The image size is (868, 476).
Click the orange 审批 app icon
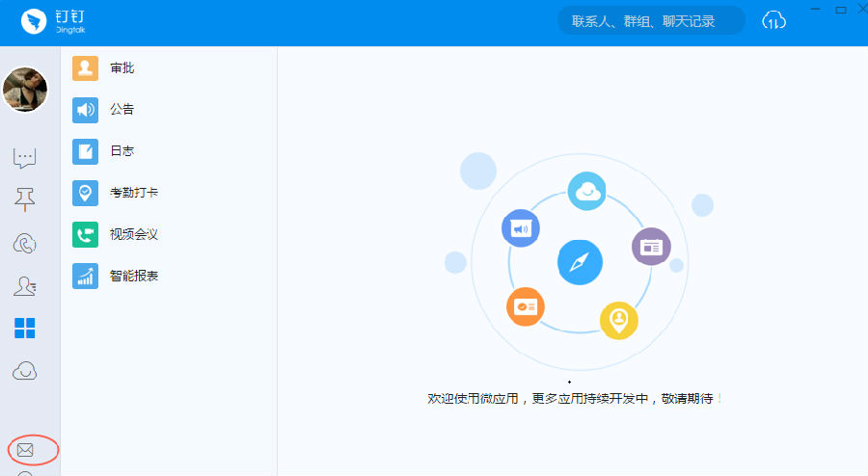pyautogui.click(x=85, y=68)
